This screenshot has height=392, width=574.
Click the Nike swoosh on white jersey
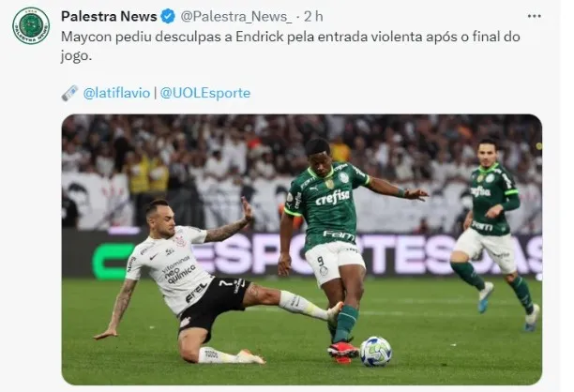click(x=154, y=257)
